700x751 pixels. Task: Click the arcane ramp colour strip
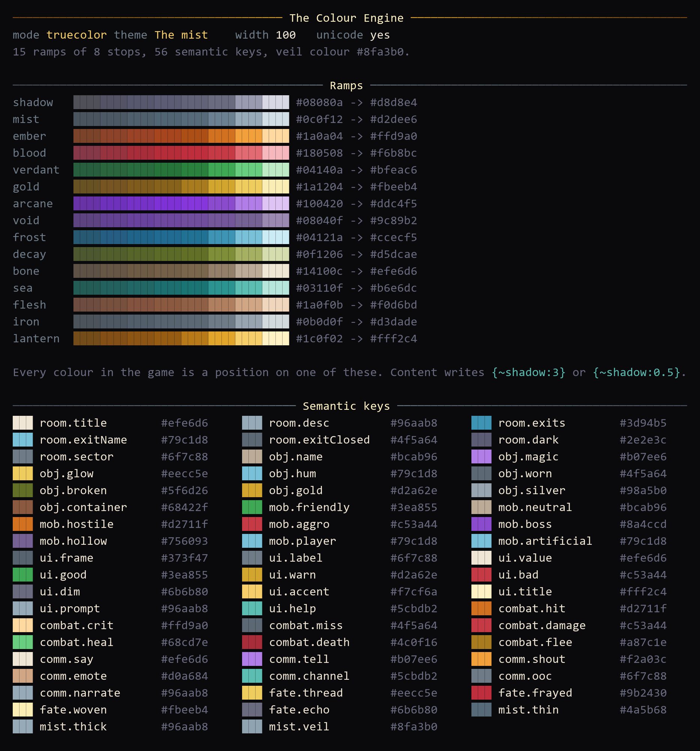(x=181, y=204)
